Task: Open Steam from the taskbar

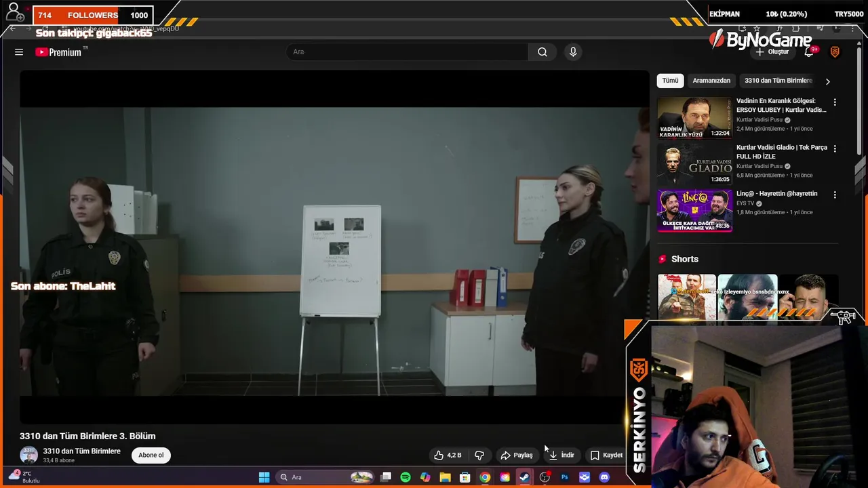Action: click(525, 477)
